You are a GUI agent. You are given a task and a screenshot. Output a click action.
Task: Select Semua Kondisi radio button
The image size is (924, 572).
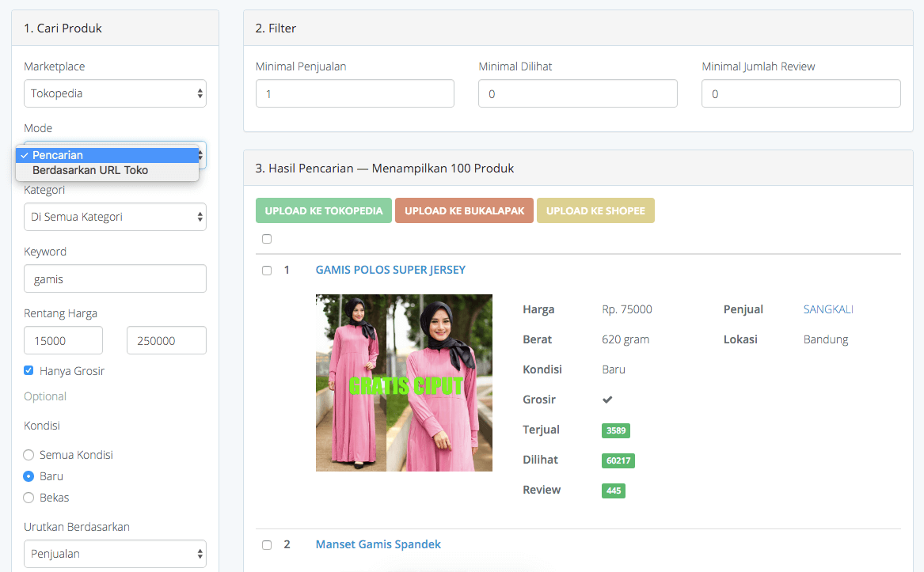tap(29, 455)
